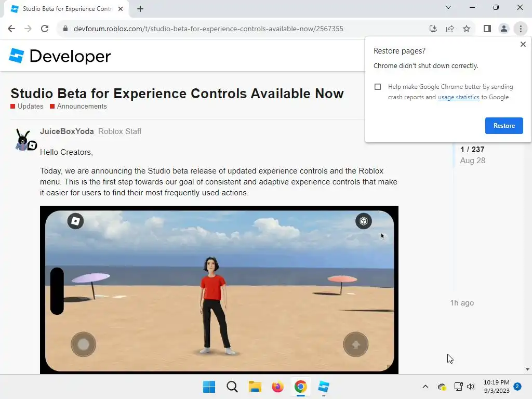Click the blue Restore button
532x399 pixels.
pos(504,126)
